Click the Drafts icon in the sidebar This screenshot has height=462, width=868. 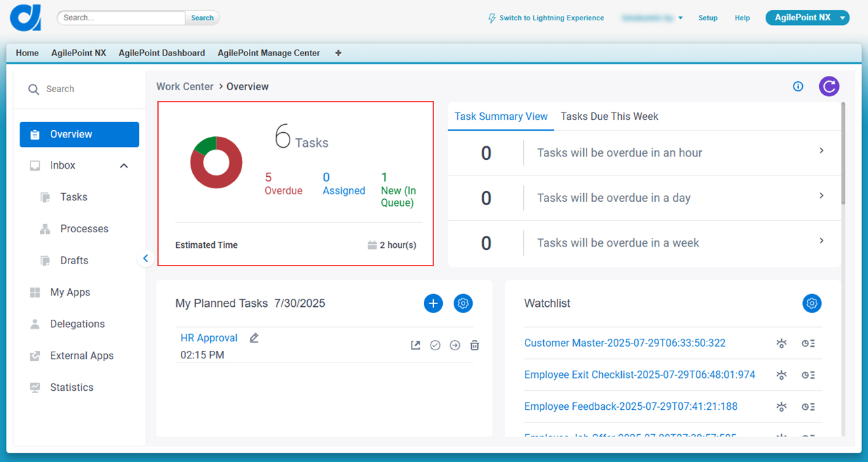coord(45,261)
